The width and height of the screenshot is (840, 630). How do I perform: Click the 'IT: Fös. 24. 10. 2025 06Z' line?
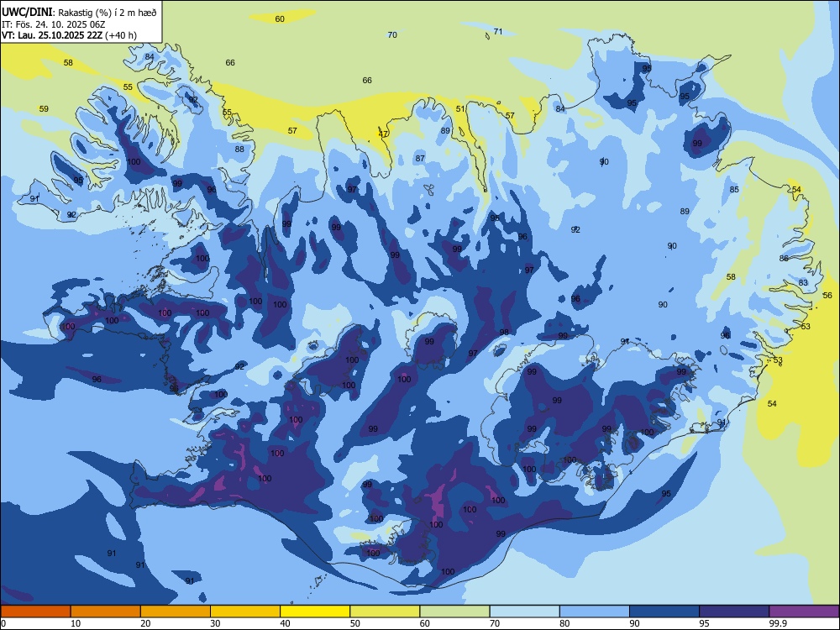(x=53, y=24)
